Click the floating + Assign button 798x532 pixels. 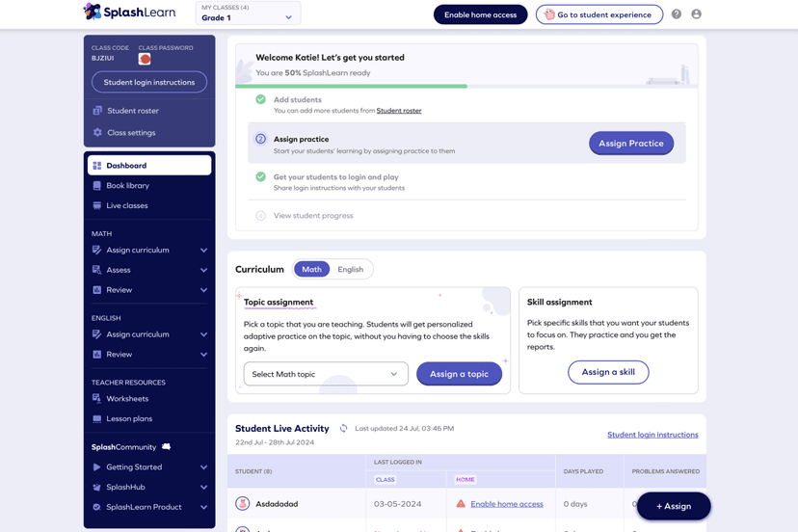tap(673, 506)
